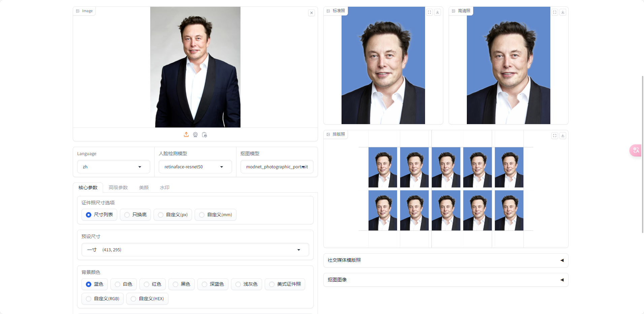Screen dimensions: 644x314
Task: Click the webcam capture icon
Action: pos(195,135)
